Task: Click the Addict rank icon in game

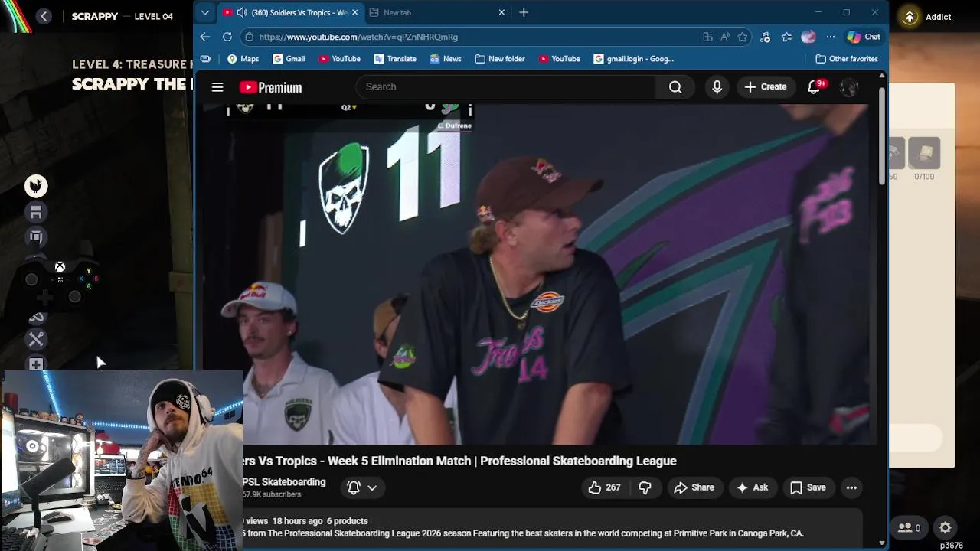Action: 910,17
